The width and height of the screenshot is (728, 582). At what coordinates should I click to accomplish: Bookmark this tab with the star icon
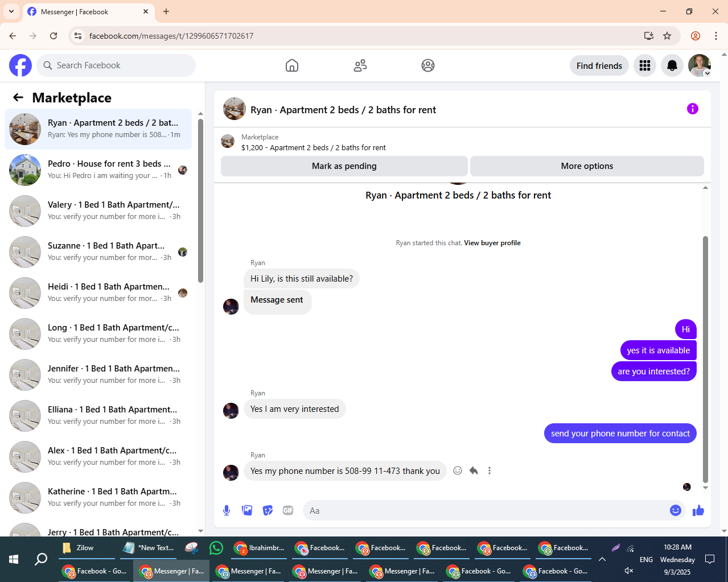tap(667, 36)
